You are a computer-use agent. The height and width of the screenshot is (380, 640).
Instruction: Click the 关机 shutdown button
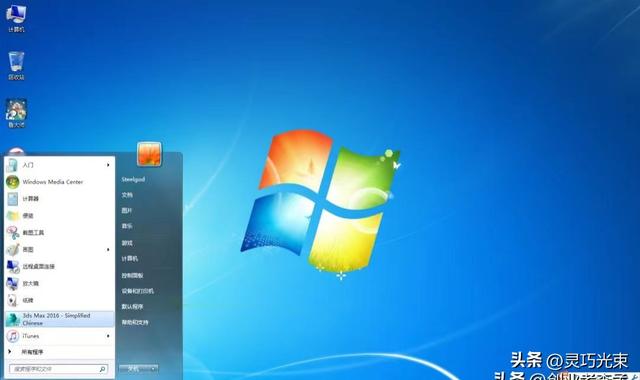[x=134, y=369]
